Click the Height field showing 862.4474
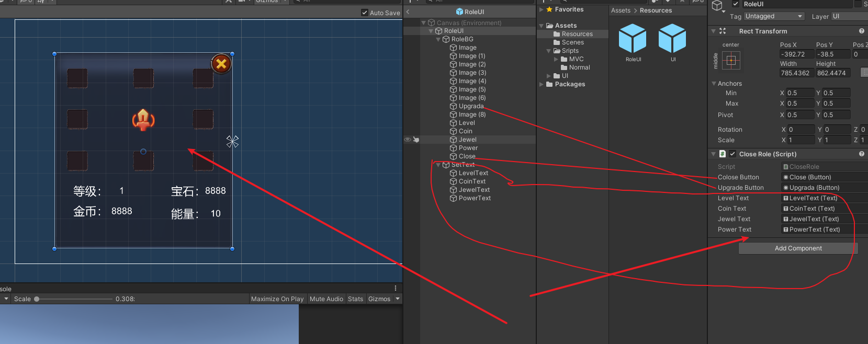Viewport: 868px width, 344px height. (833, 73)
